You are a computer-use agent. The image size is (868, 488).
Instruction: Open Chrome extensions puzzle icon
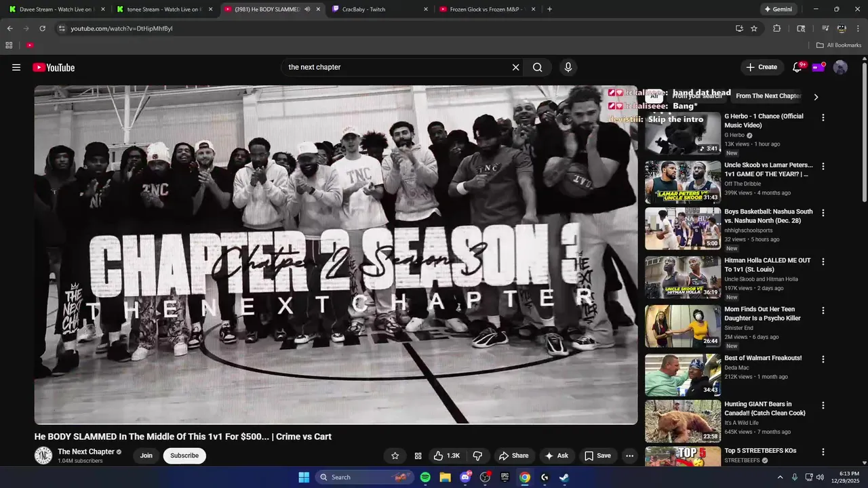click(x=777, y=28)
